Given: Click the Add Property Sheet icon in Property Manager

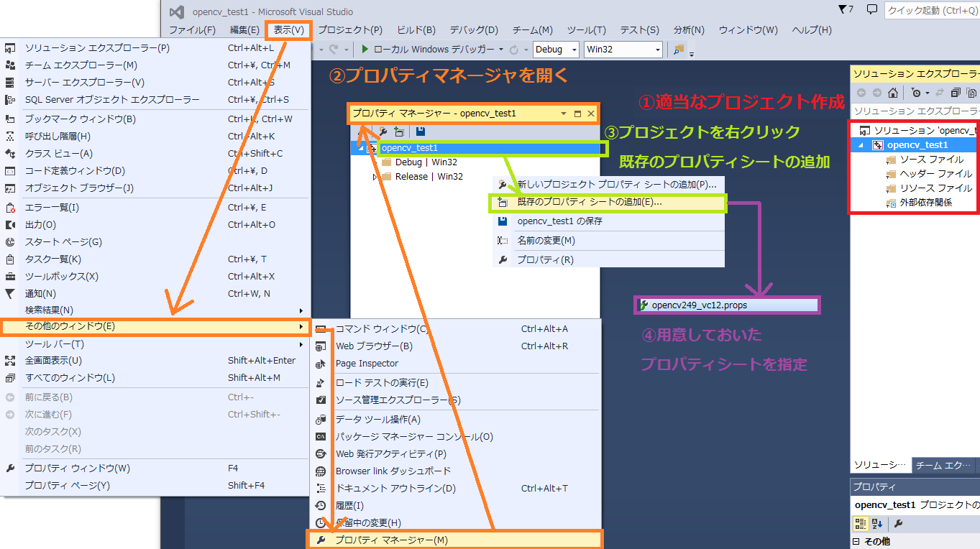Looking at the screenshot, I should click(400, 132).
